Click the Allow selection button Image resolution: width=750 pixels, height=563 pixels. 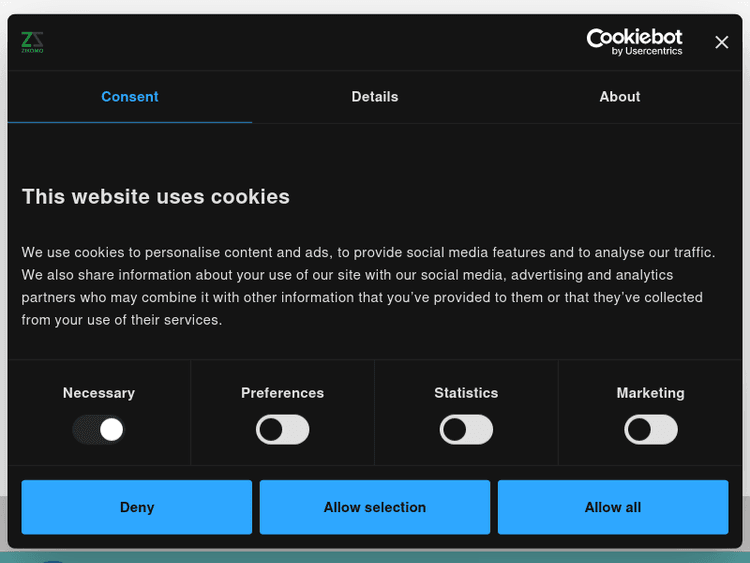coord(375,507)
